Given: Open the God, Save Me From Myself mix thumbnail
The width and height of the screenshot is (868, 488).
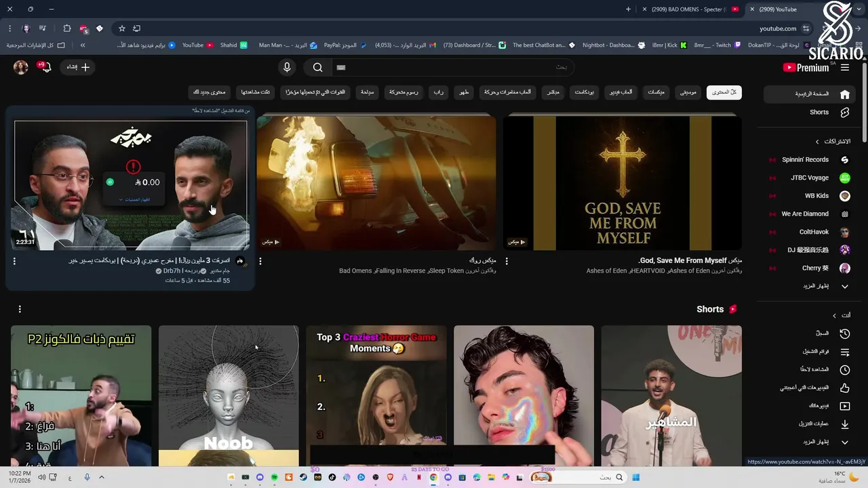Looking at the screenshot, I should 622,183.
